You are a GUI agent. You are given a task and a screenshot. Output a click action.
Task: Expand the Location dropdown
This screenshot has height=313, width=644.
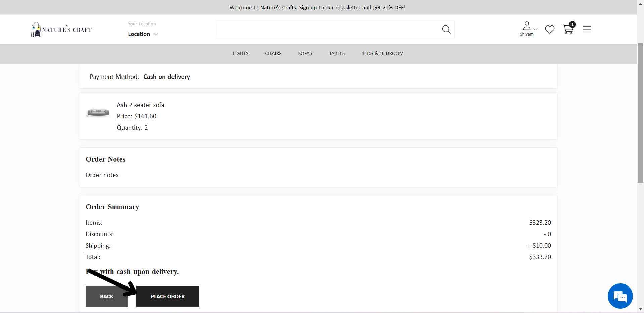[143, 34]
